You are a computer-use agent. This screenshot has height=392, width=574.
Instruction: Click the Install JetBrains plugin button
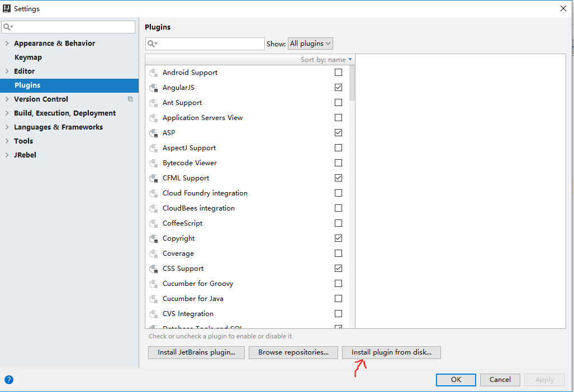(196, 352)
